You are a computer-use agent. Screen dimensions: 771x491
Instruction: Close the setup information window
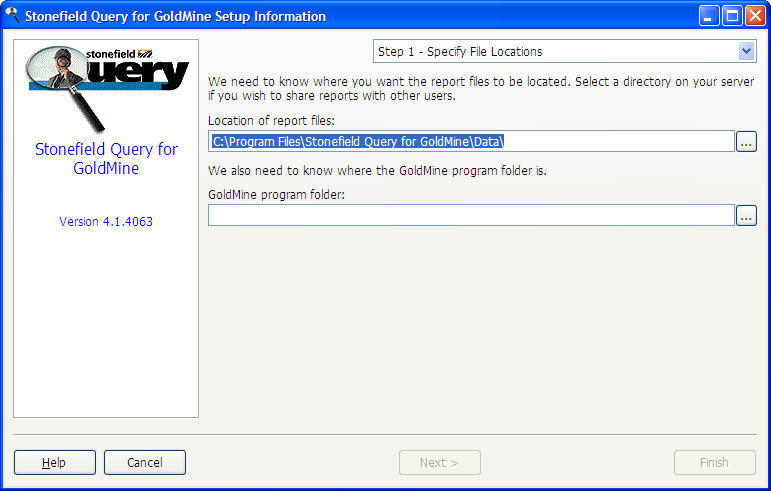pyautogui.click(x=755, y=16)
